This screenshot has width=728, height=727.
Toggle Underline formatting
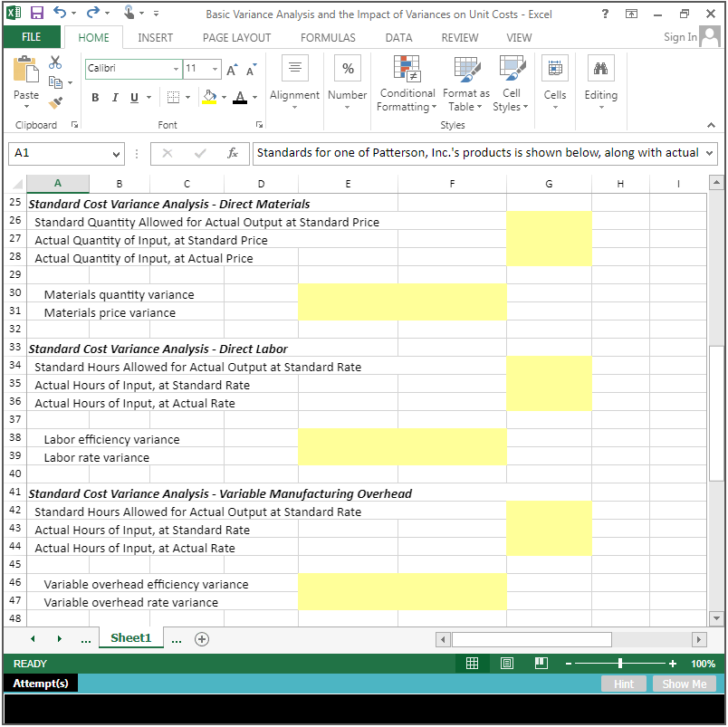[134, 98]
